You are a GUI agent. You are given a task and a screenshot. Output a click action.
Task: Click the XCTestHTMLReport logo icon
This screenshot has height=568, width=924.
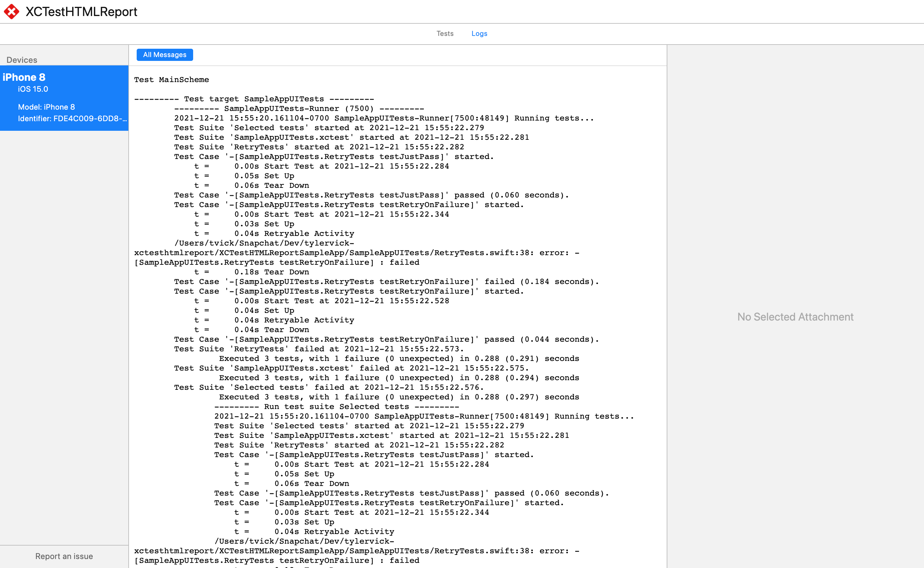pyautogui.click(x=12, y=11)
